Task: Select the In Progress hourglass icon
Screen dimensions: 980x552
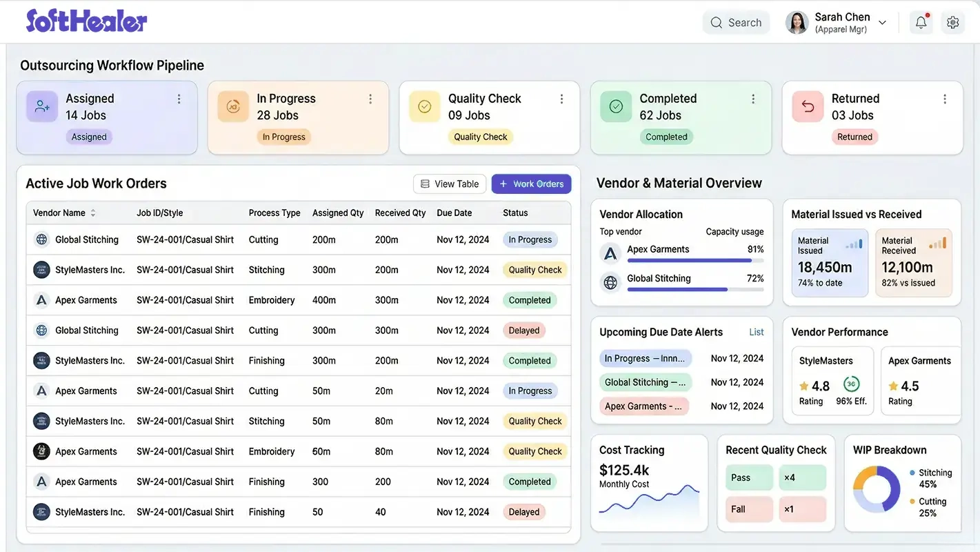Action: pyautogui.click(x=233, y=106)
